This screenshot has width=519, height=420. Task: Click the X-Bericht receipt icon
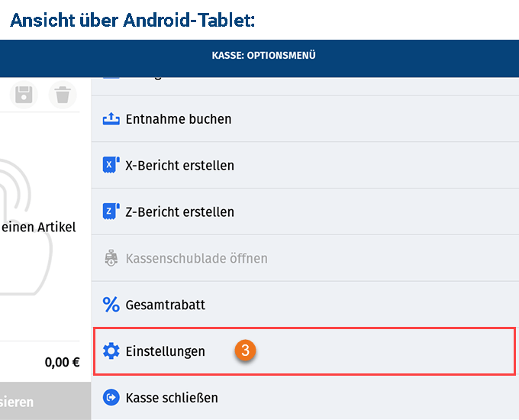coord(111,165)
